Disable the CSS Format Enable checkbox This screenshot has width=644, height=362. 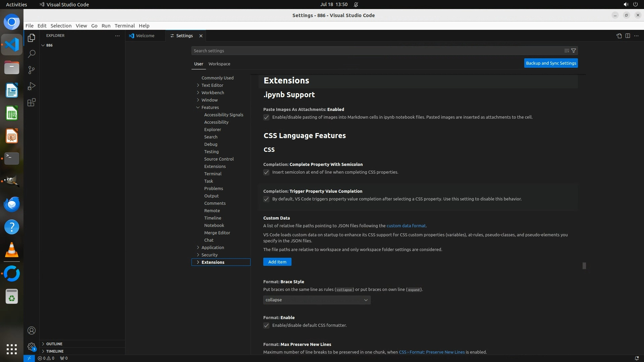tap(266, 325)
